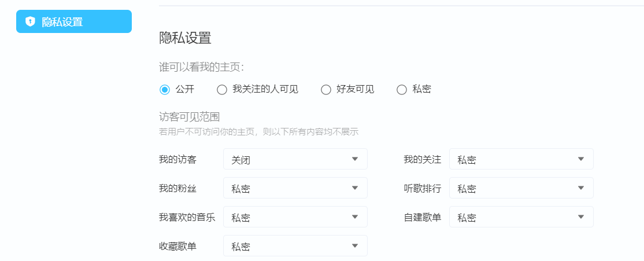The width and height of the screenshot is (644, 261).
Task: Click the 听歌排行 label
Action: pos(422,188)
